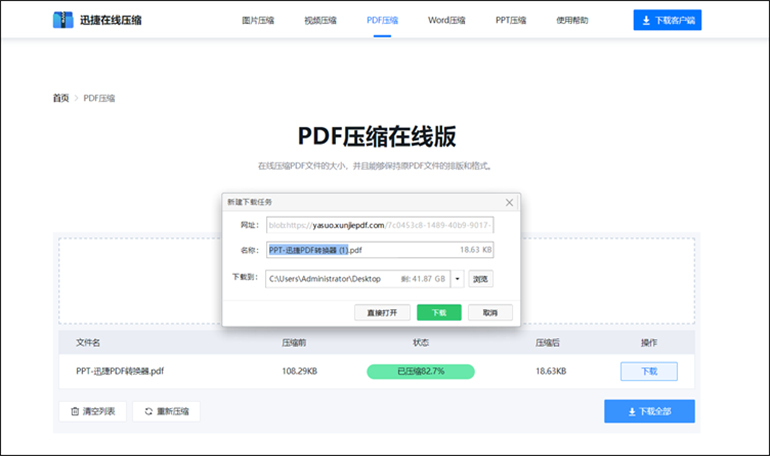
Task: Click the 18.63KB compressed size cell
Action: [550, 371]
